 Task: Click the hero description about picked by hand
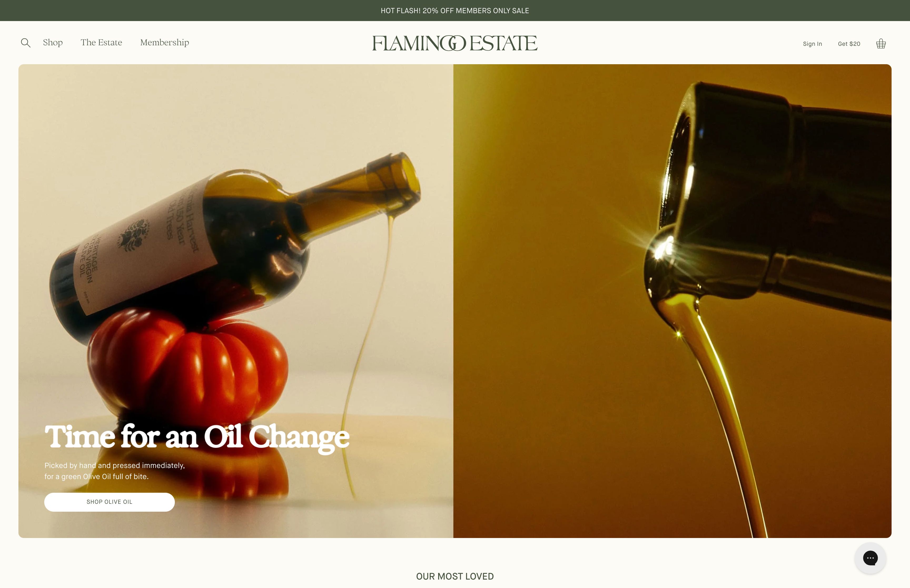point(115,471)
